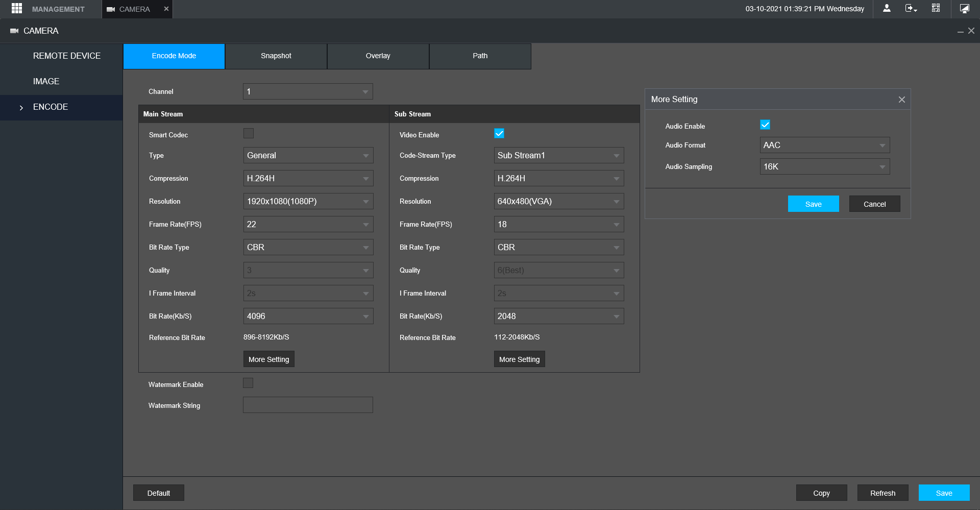Click the chevron beside ENCODE

21,108
